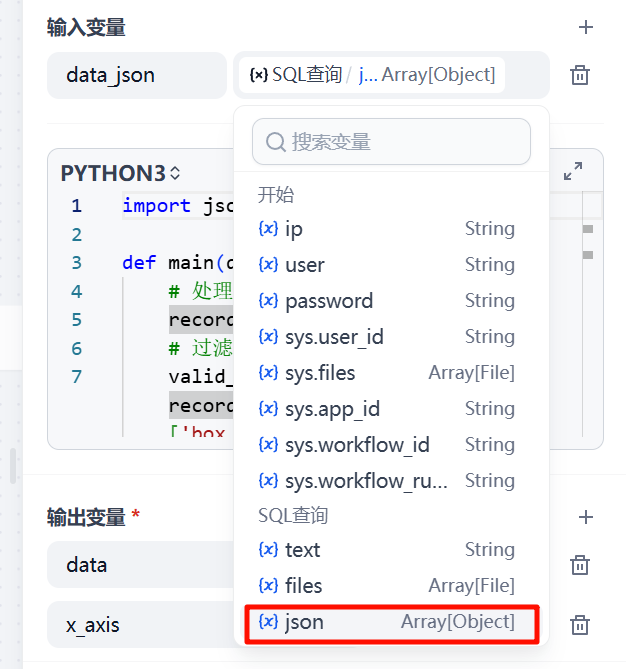Click line number 7 in code editor
This screenshot has height=669, width=626.
click(x=76, y=377)
